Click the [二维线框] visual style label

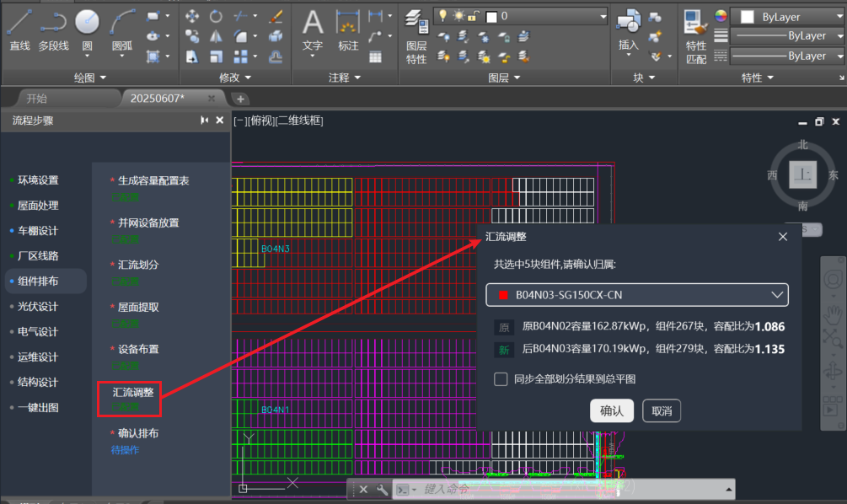click(301, 121)
